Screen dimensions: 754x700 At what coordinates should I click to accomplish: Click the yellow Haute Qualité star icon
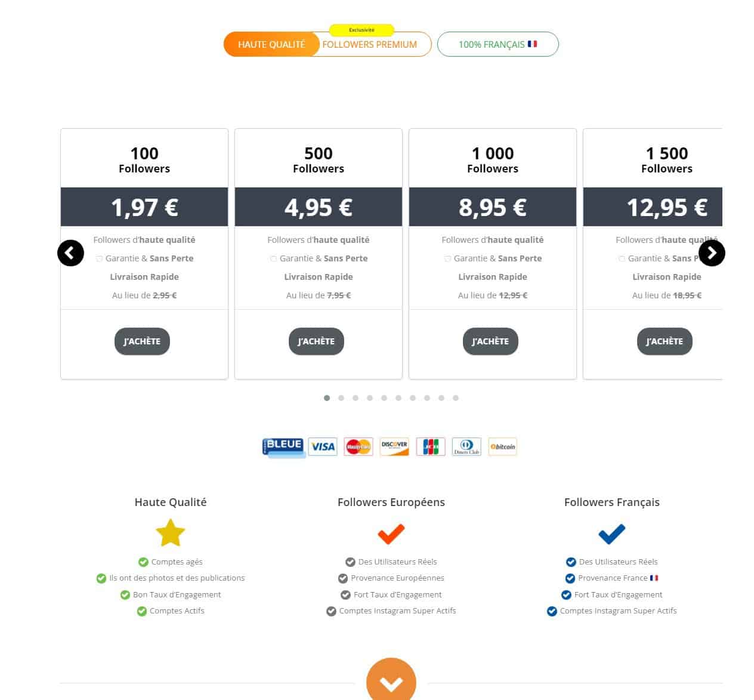pos(171,533)
